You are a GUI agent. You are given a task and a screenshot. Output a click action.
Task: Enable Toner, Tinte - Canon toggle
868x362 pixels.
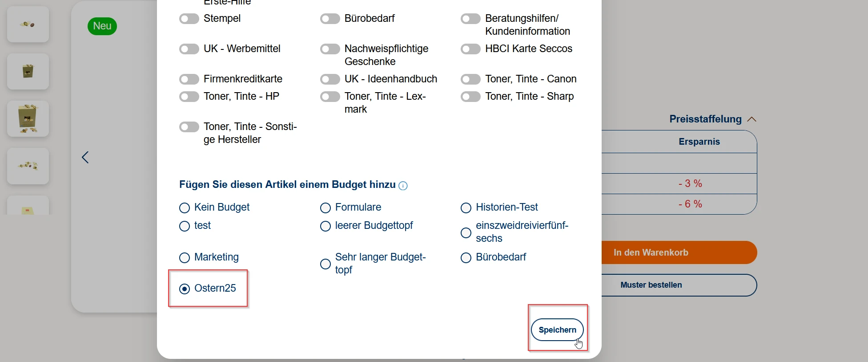(x=470, y=79)
